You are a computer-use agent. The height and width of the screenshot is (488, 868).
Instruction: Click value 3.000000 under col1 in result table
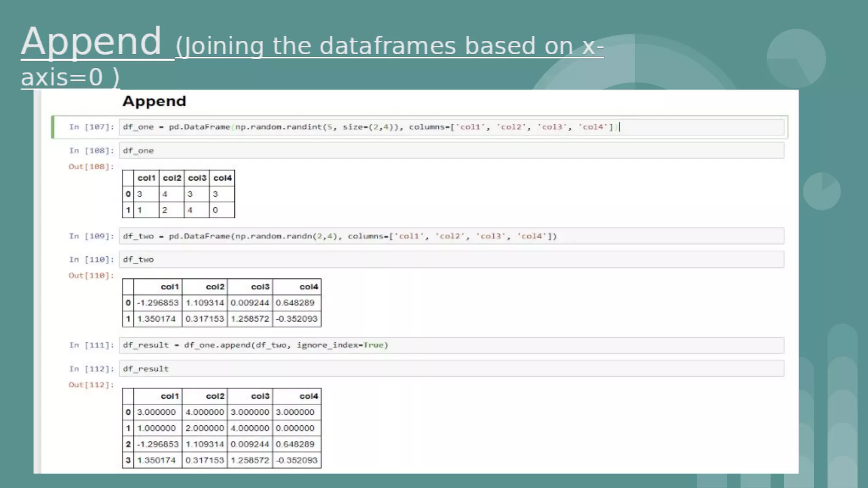click(156, 412)
